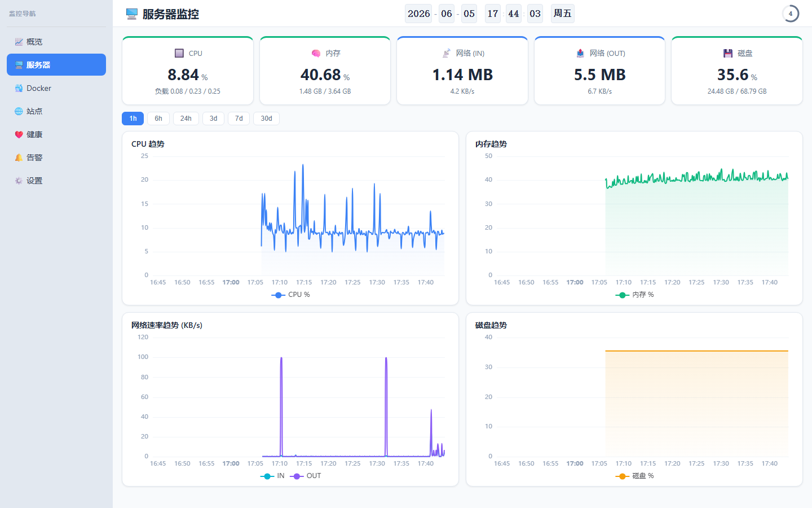The image size is (812, 508).
Task: Click the 告警 bell icon
Action: pyautogui.click(x=19, y=157)
